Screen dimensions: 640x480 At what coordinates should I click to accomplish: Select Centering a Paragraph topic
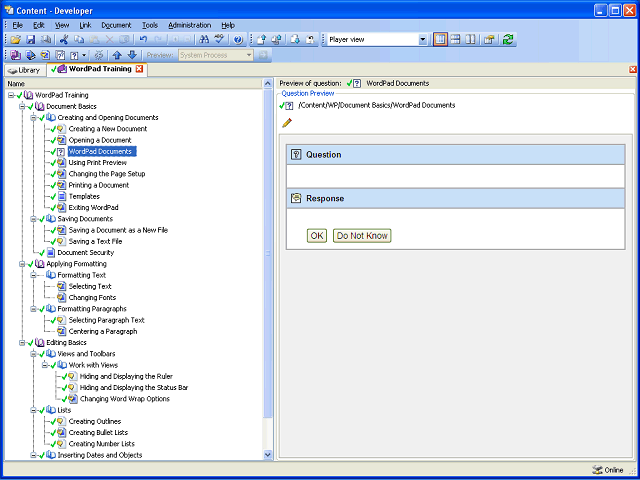point(103,331)
